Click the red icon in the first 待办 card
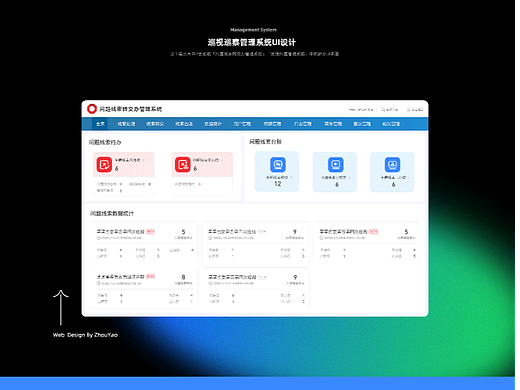 pos(104,165)
